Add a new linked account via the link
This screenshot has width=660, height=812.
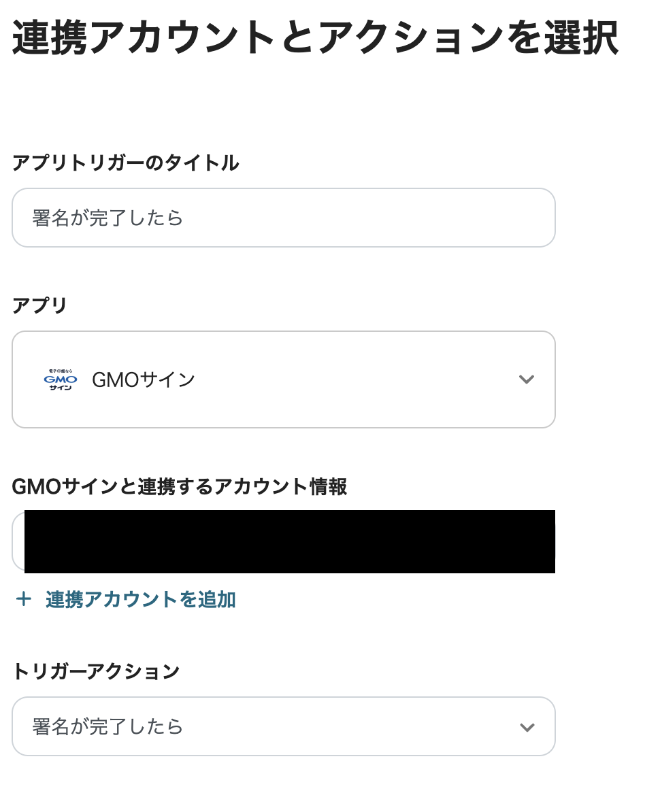tap(139, 600)
